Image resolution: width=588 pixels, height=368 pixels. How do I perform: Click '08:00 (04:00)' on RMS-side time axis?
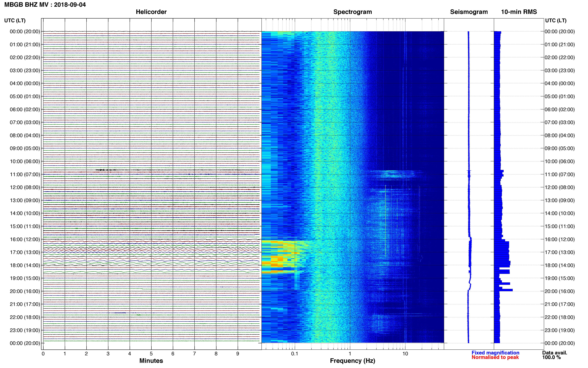[x=560, y=135]
